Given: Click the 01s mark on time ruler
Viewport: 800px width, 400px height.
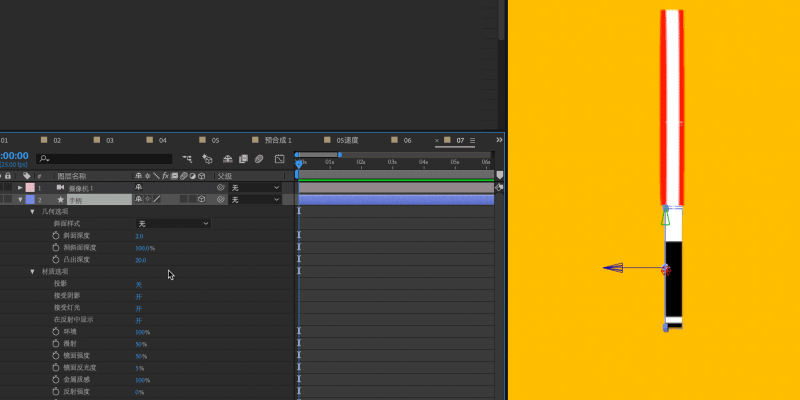Looking at the screenshot, I should click(x=330, y=162).
